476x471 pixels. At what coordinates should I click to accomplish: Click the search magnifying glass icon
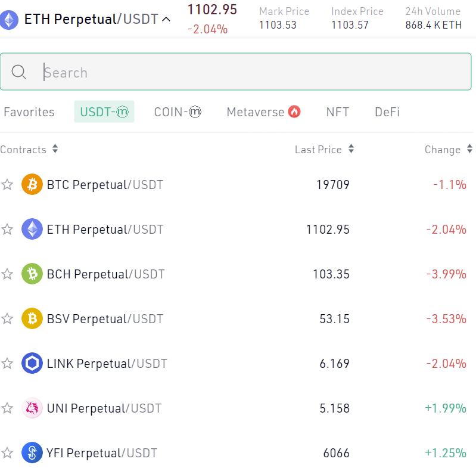pyautogui.click(x=19, y=73)
